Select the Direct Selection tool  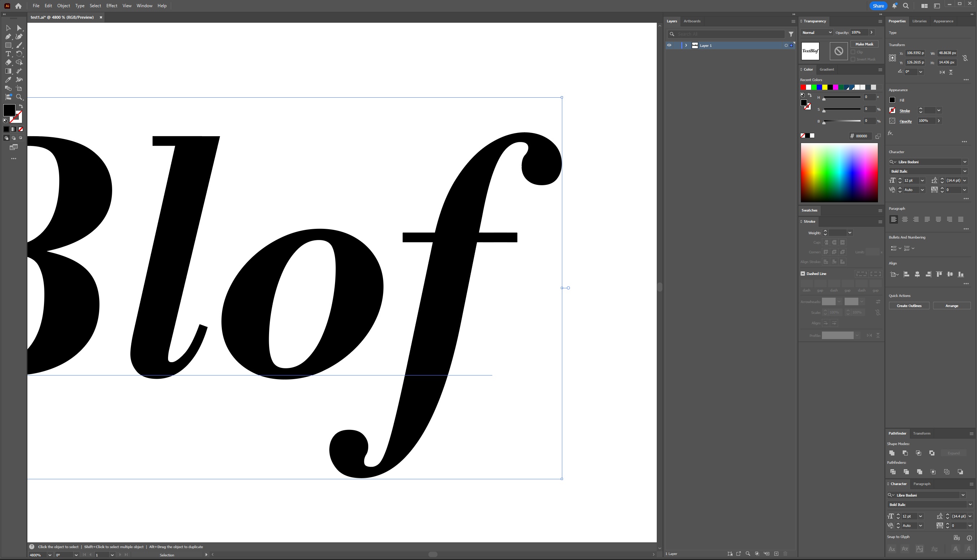tap(19, 28)
